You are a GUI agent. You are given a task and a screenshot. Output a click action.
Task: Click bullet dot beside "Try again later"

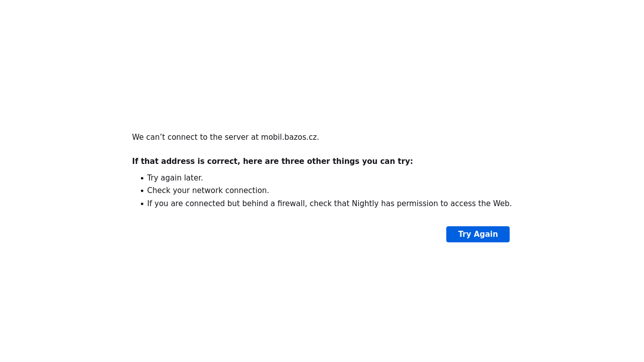(x=142, y=178)
